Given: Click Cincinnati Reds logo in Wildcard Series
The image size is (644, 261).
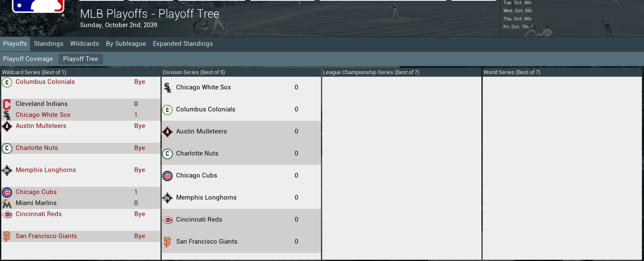Looking at the screenshot, I should (7, 214).
